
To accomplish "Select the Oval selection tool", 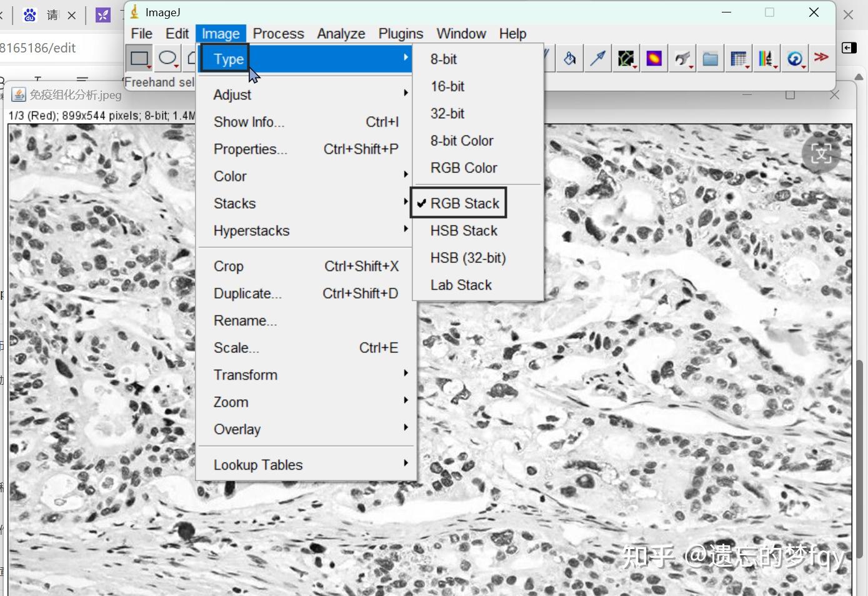I will coord(167,59).
